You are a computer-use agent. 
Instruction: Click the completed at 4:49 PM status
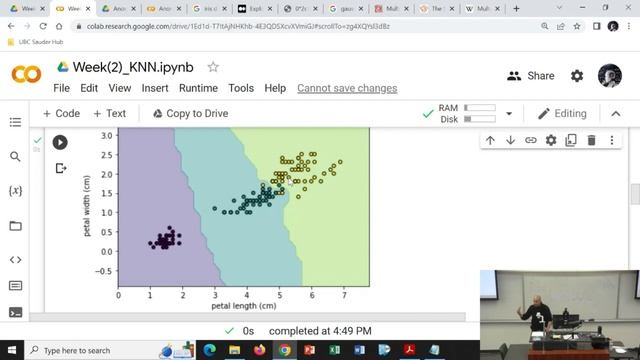(x=320, y=331)
